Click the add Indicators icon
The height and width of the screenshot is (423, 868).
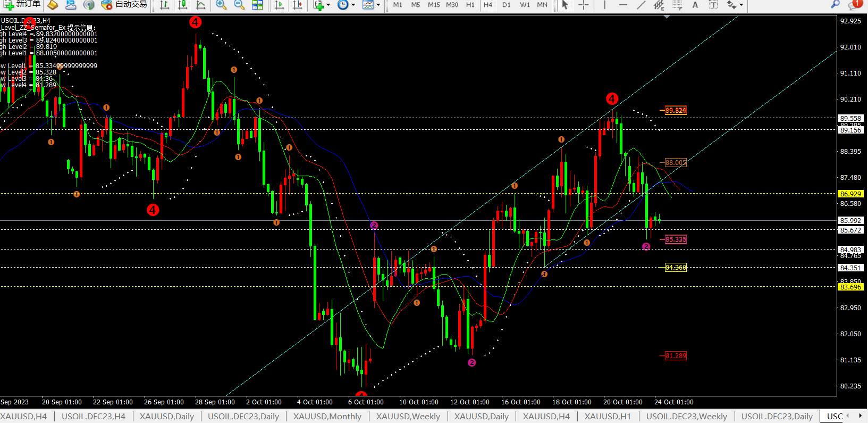point(318,5)
